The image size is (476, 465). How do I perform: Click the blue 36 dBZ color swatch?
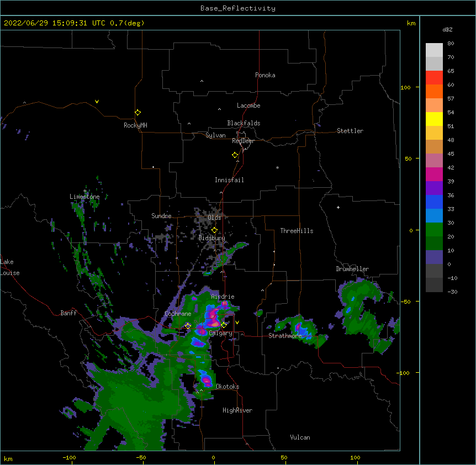(x=434, y=202)
